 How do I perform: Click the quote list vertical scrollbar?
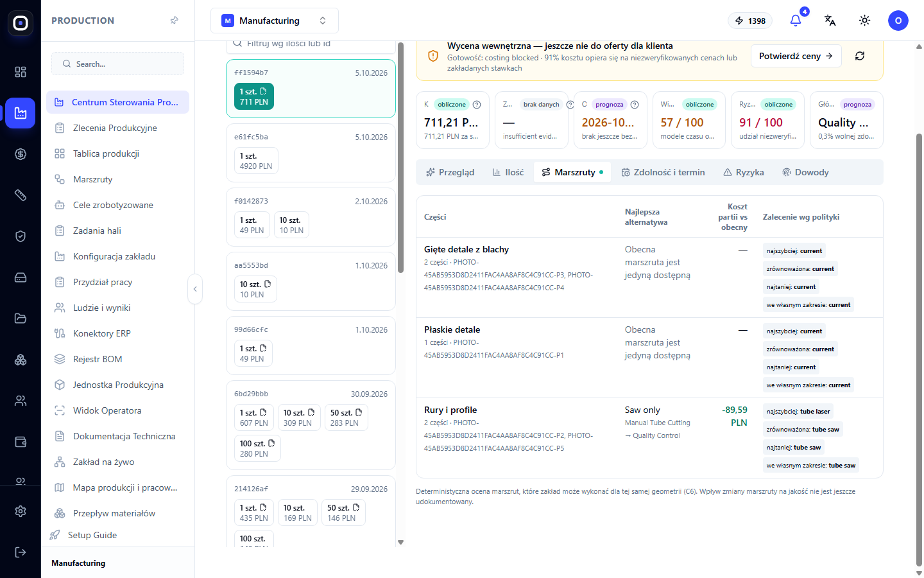(x=401, y=157)
